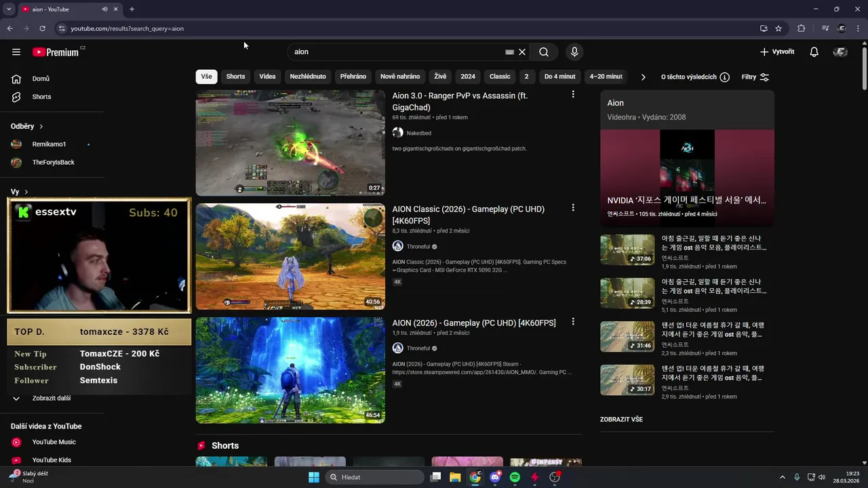
Task: Open browser extensions puzzle icon
Action: 802,28
